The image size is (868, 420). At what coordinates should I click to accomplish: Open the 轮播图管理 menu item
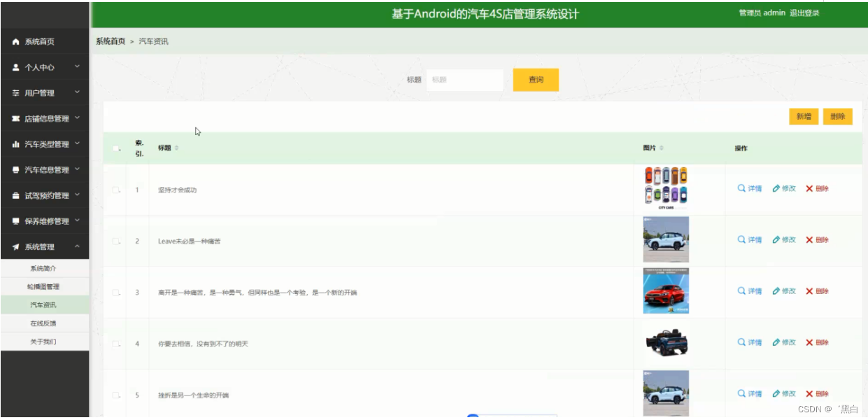45,286
